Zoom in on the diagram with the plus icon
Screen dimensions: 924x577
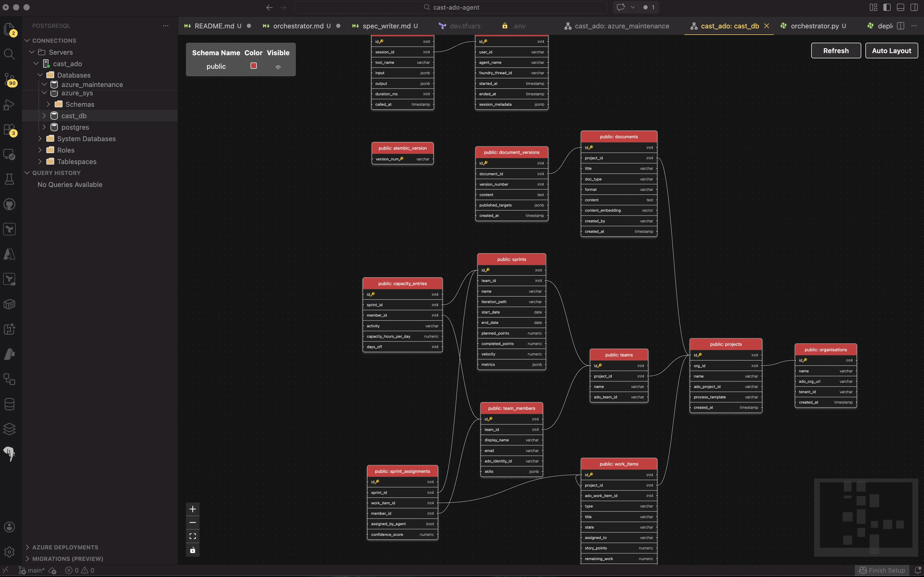pyautogui.click(x=193, y=509)
